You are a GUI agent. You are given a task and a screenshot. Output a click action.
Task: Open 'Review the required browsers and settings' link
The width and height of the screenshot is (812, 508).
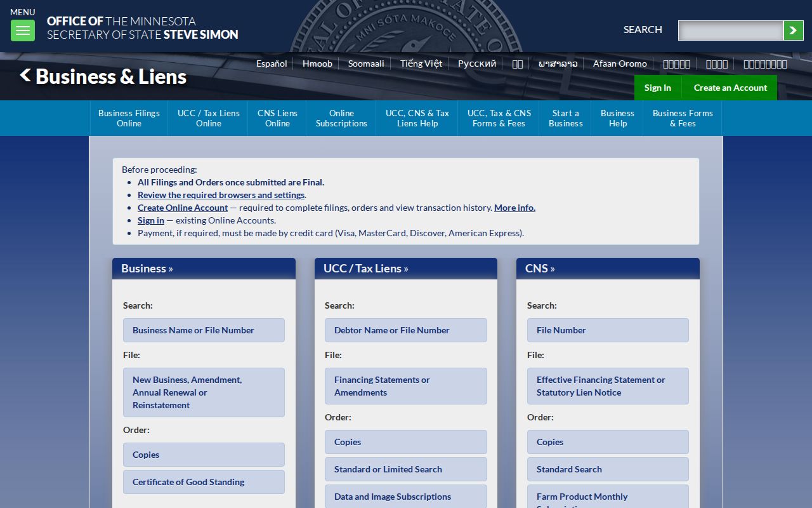pos(221,195)
